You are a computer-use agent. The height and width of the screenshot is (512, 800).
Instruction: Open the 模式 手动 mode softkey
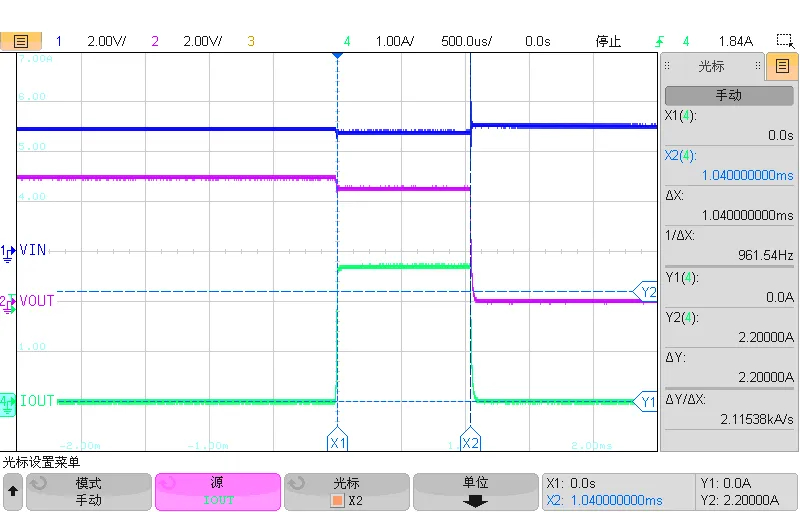[88, 491]
